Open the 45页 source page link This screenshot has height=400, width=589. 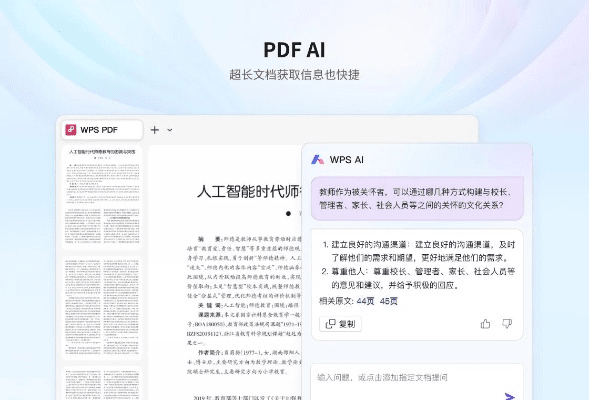point(389,301)
